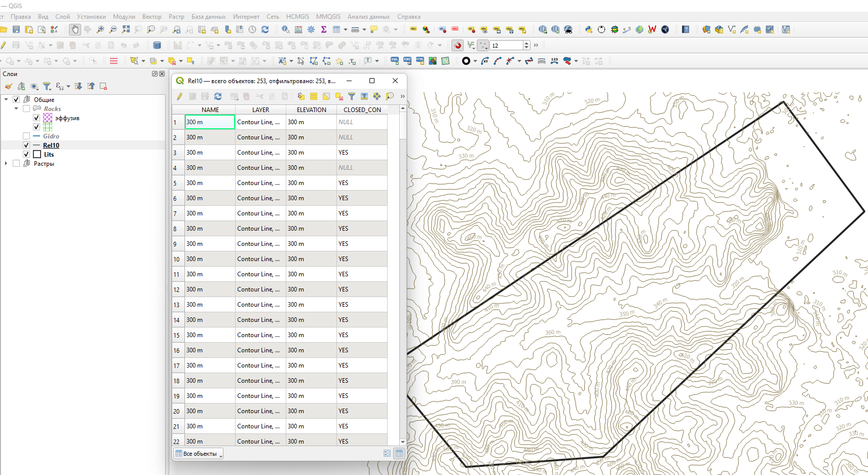Uncheck the эффузив category
Image resolution: width=868 pixels, height=475 pixels.
pos(36,118)
